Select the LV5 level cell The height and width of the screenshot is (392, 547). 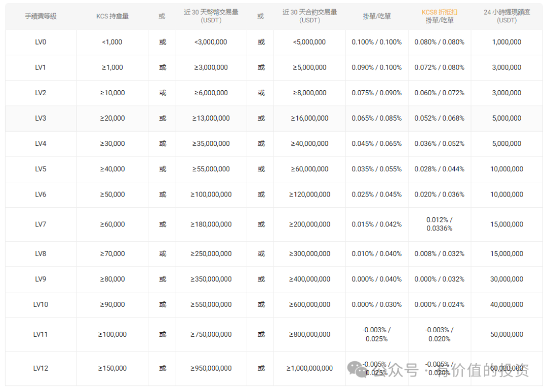[41, 169]
